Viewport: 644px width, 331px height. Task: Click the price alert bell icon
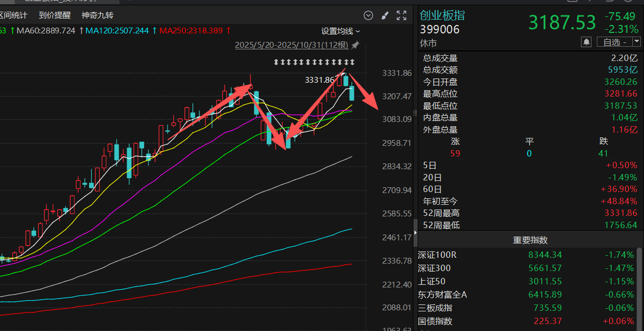[586, 41]
